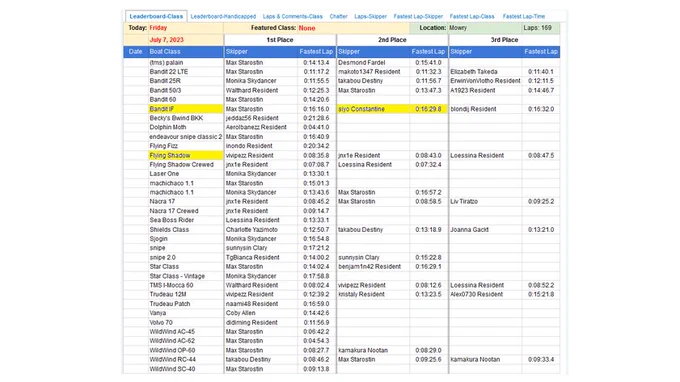
Task: Click the Today value Friday
Action: (158, 28)
